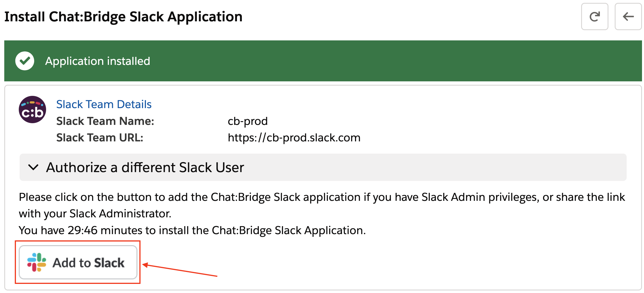Click the white checkmark success icon
The image size is (644, 293).
pyautogui.click(x=25, y=61)
